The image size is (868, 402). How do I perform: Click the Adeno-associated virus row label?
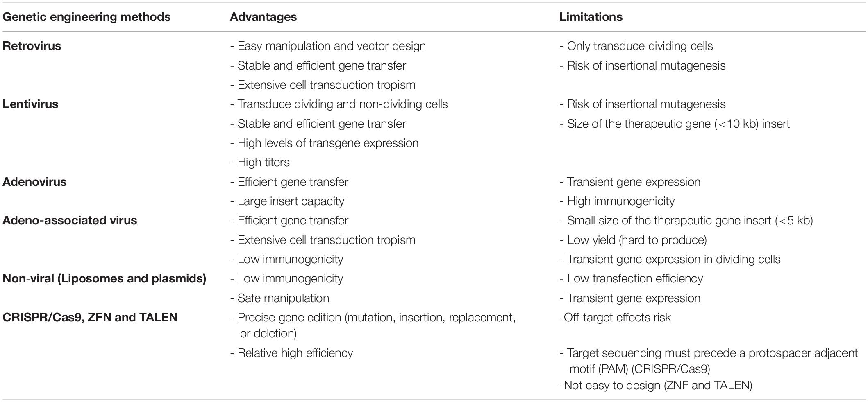click(70, 220)
